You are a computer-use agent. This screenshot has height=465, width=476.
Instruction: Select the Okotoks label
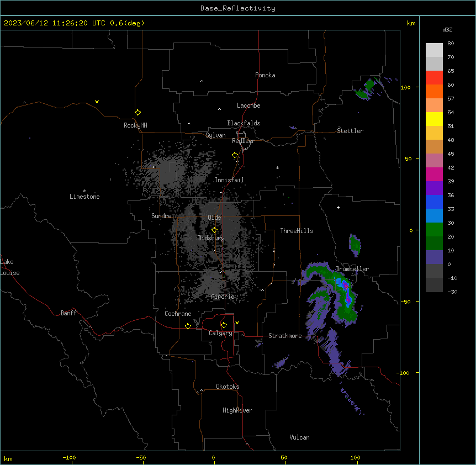(x=228, y=387)
